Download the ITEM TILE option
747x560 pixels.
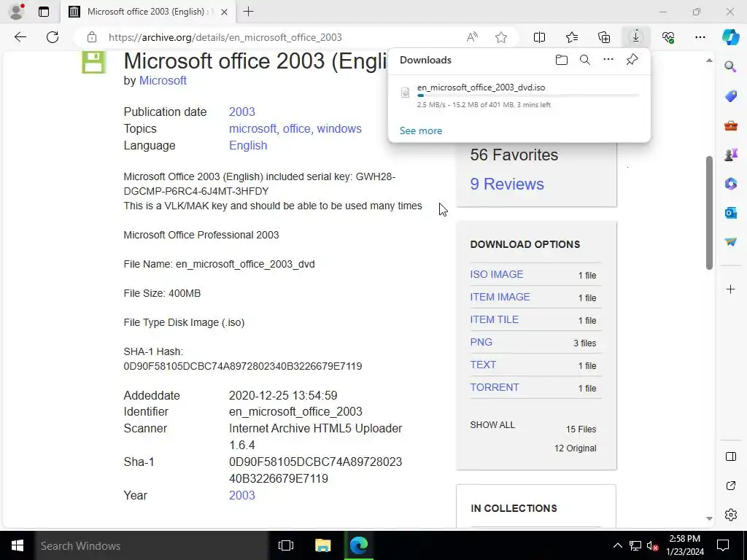pos(494,319)
